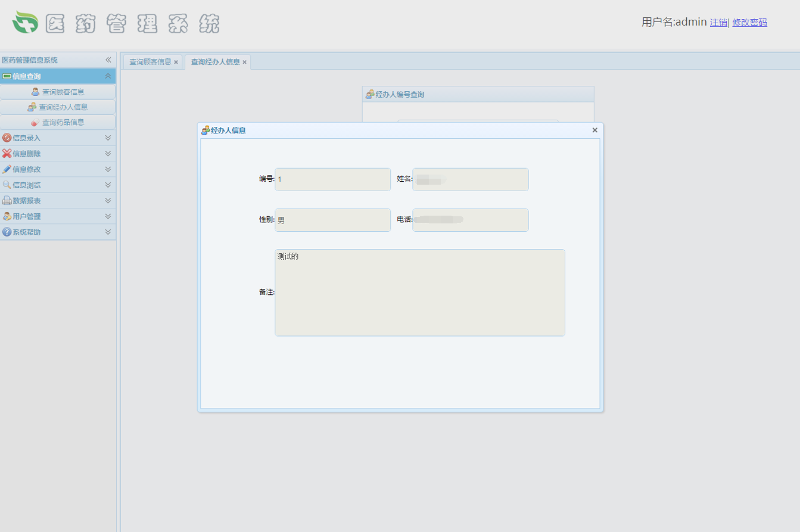This screenshot has height=532, width=800.
Task: Click the 信息修改 pencil icon
Action: [x=7, y=169]
